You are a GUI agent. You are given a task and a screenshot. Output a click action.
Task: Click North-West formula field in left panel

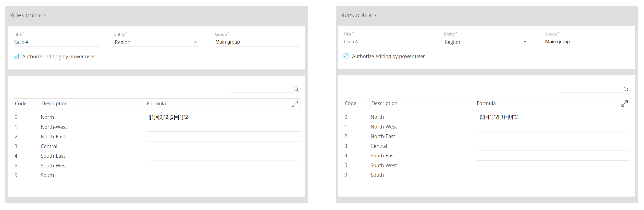click(x=223, y=127)
